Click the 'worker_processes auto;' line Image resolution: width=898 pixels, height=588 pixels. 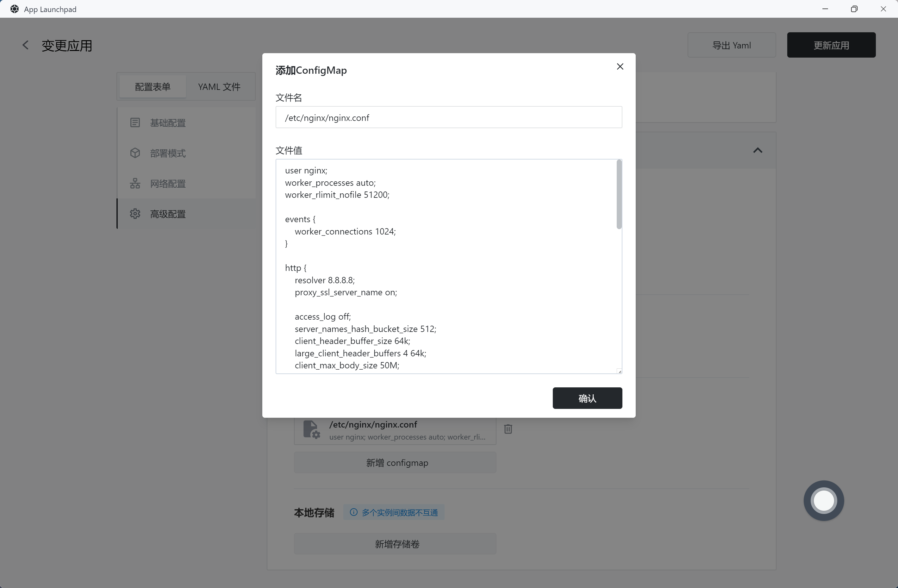[x=330, y=183]
